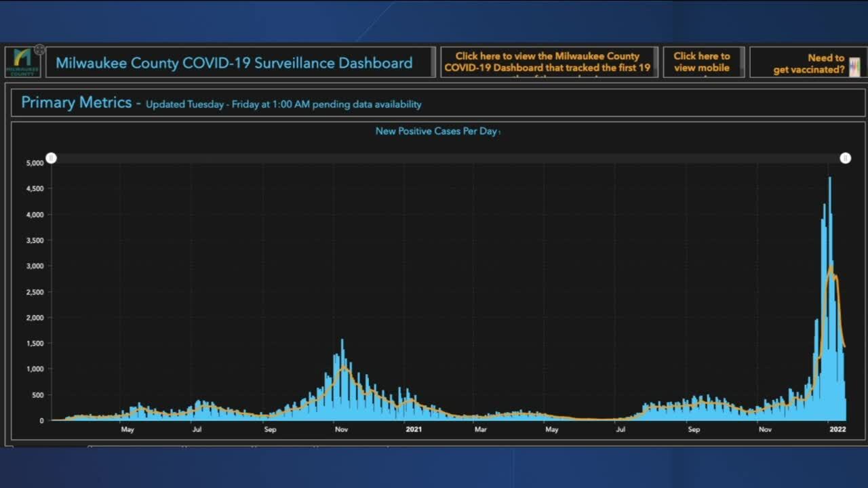The height and width of the screenshot is (488, 868).
Task: Click the small round icon beside the logo
Action: click(40, 49)
